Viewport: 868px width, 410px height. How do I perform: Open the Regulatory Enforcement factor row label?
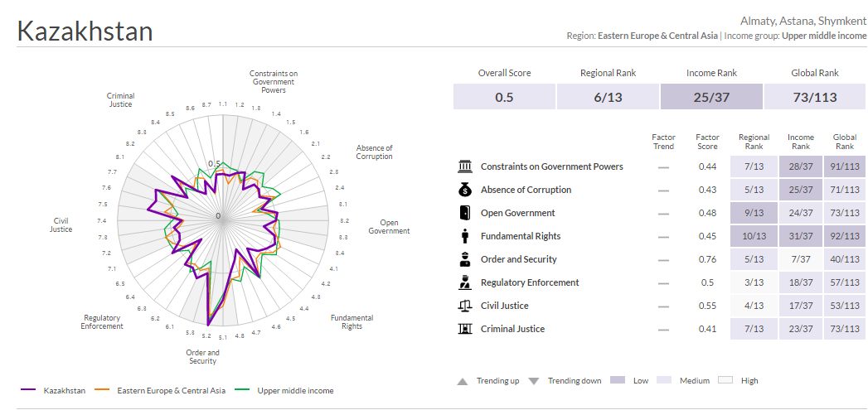pyautogui.click(x=530, y=282)
